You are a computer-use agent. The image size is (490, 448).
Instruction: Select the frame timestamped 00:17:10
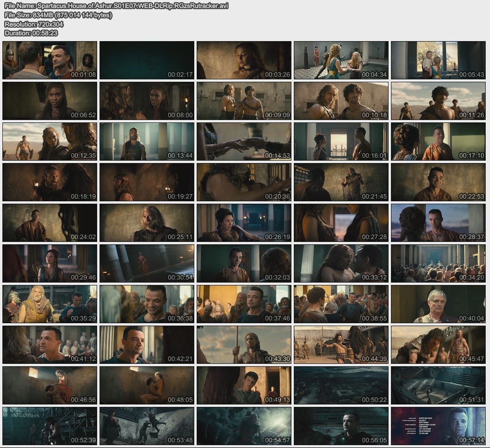click(x=438, y=142)
